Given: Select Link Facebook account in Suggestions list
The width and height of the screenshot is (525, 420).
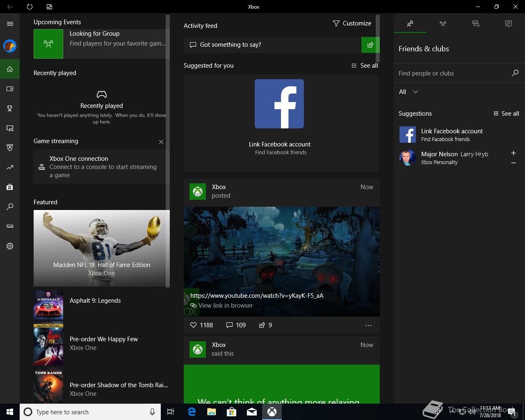Looking at the screenshot, I should (x=452, y=135).
